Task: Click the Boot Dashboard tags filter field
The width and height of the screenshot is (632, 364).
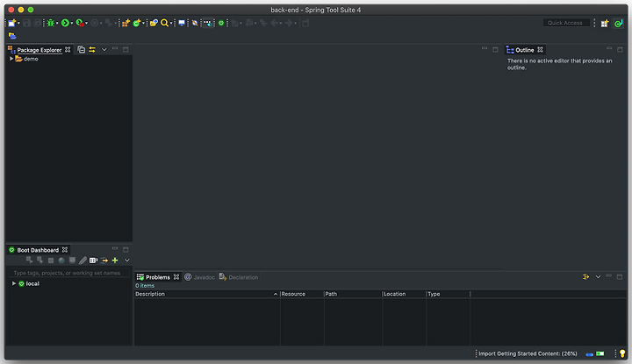Action: click(69, 273)
